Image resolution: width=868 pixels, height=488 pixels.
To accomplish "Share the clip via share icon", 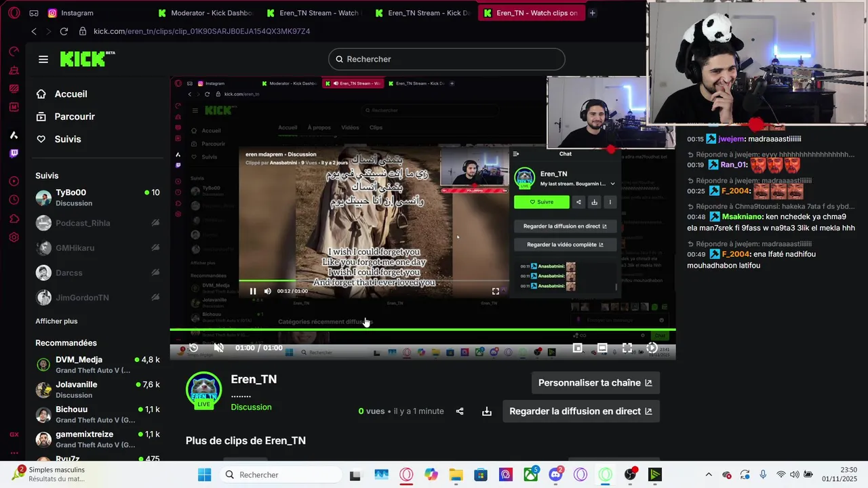I will point(460,411).
